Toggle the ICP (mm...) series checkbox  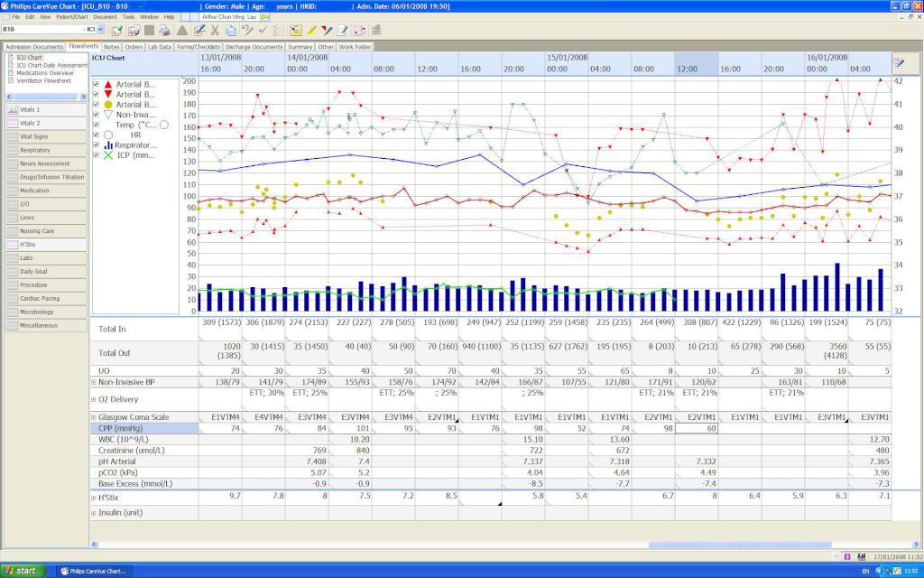coord(97,155)
